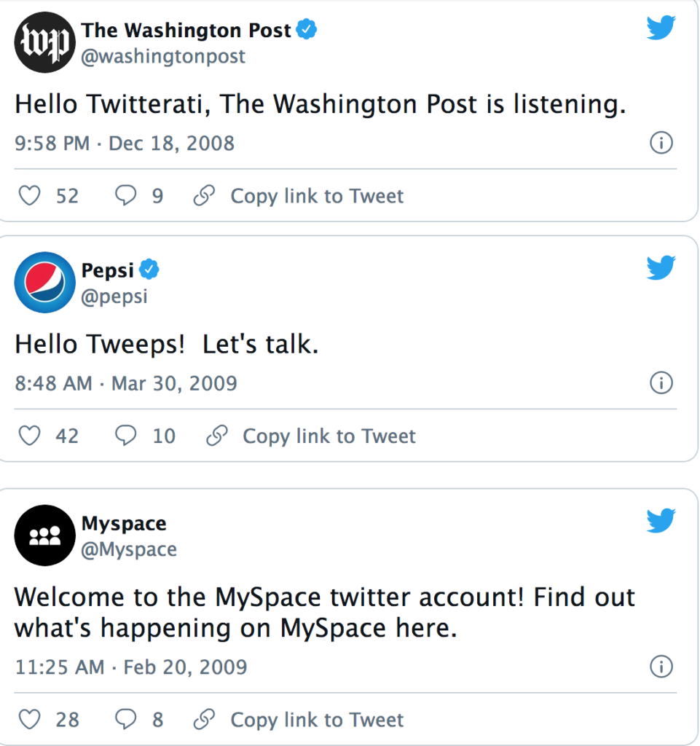This screenshot has width=700, height=746.
Task: Open the info icon on the Pepsi tweet
Action: click(x=661, y=382)
